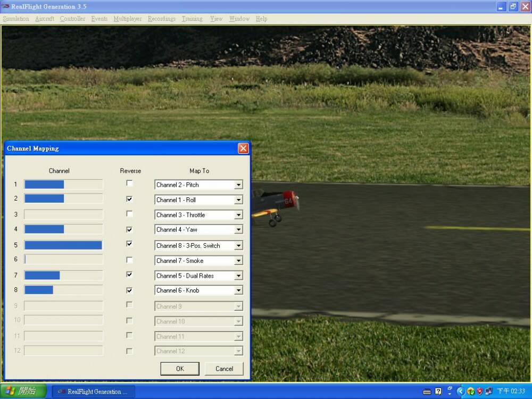Uncheck Reverse for channel 7
532x399 pixels.
[129, 274]
